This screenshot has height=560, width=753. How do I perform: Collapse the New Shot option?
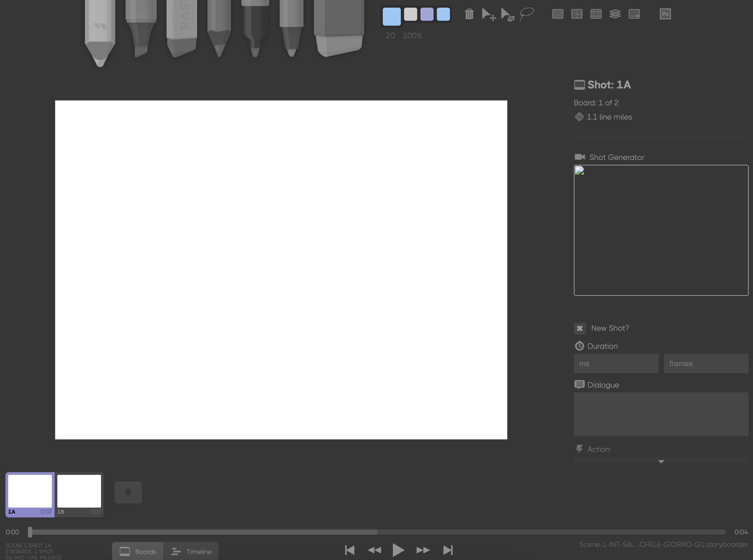pyautogui.click(x=580, y=328)
